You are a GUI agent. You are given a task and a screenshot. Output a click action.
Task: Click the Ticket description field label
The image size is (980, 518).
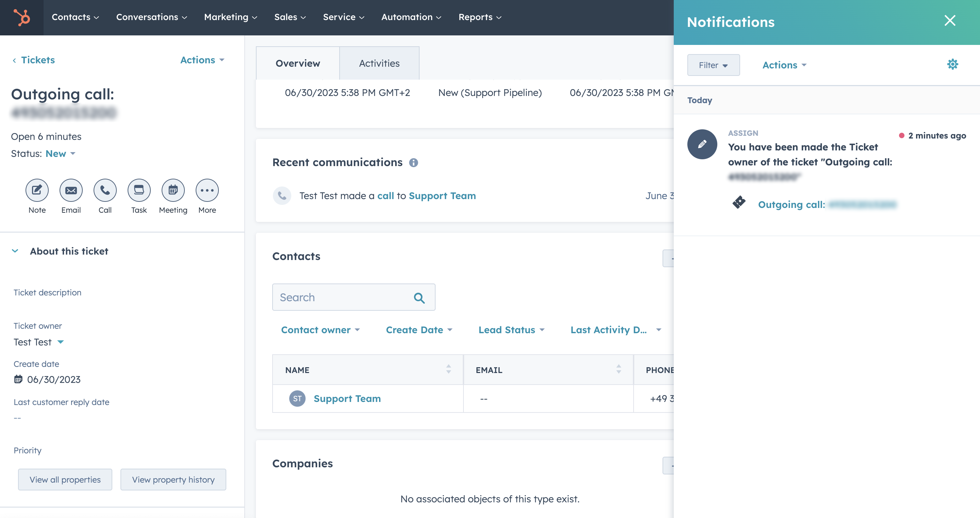point(48,292)
